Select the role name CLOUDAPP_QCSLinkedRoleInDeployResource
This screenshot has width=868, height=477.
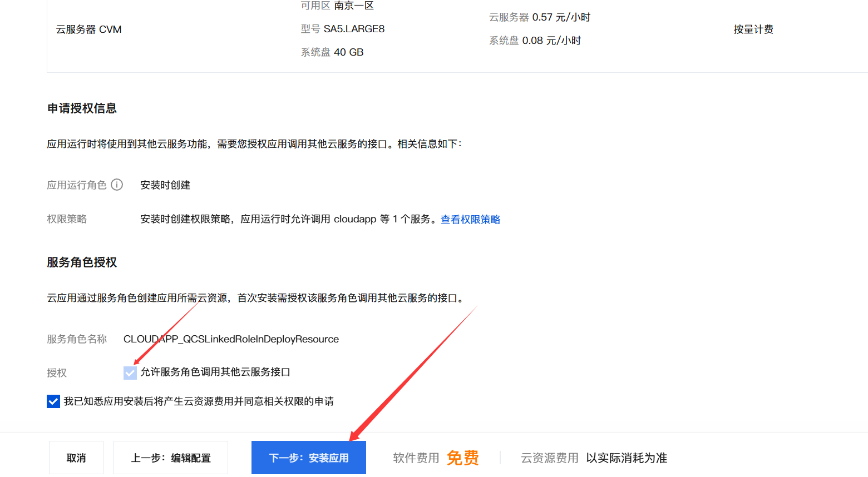click(x=231, y=339)
